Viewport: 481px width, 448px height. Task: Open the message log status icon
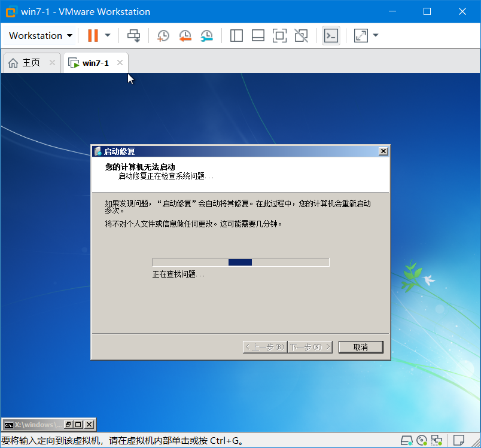(x=459, y=440)
